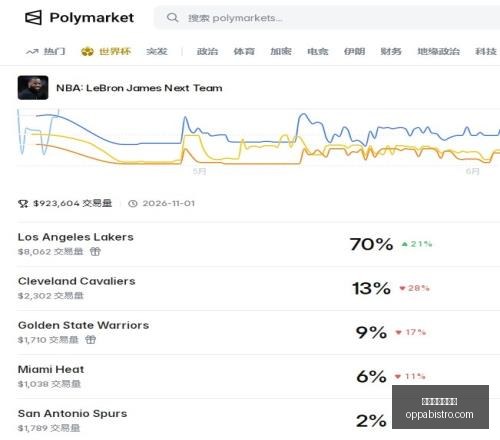The width and height of the screenshot is (500, 440).
Task: Click the World Cup soccer ball icon
Action: pos(87,52)
